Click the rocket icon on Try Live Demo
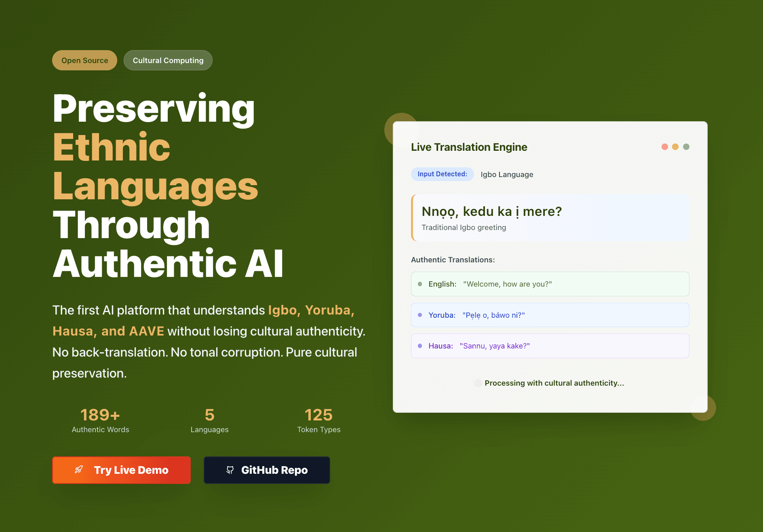Screen dimensions: 763x532 click(79, 470)
